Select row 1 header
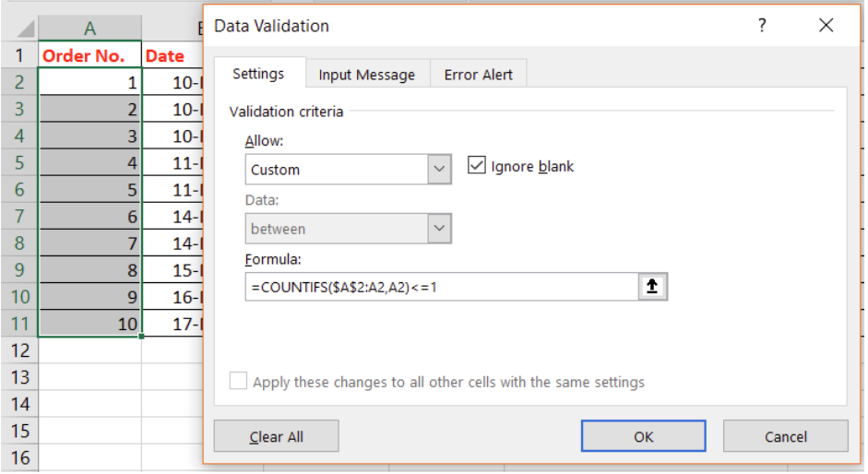Image resolution: width=868 pixels, height=474 pixels. click(20, 55)
